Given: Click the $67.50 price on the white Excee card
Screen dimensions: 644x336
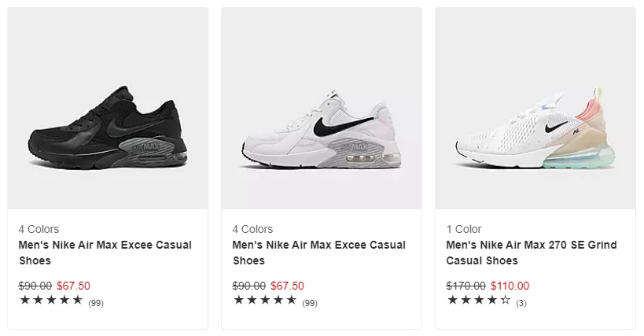Looking at the screenshot, I should coord(287,286).
